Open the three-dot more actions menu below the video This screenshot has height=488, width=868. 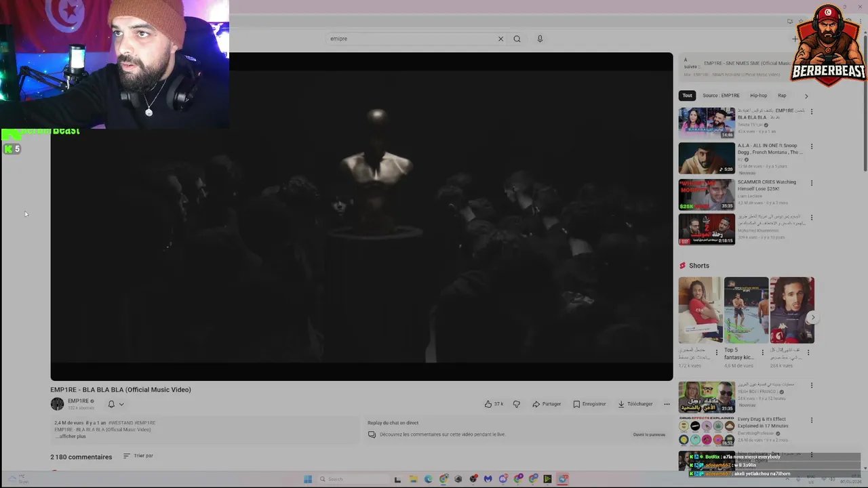click(x=667, y=404)
